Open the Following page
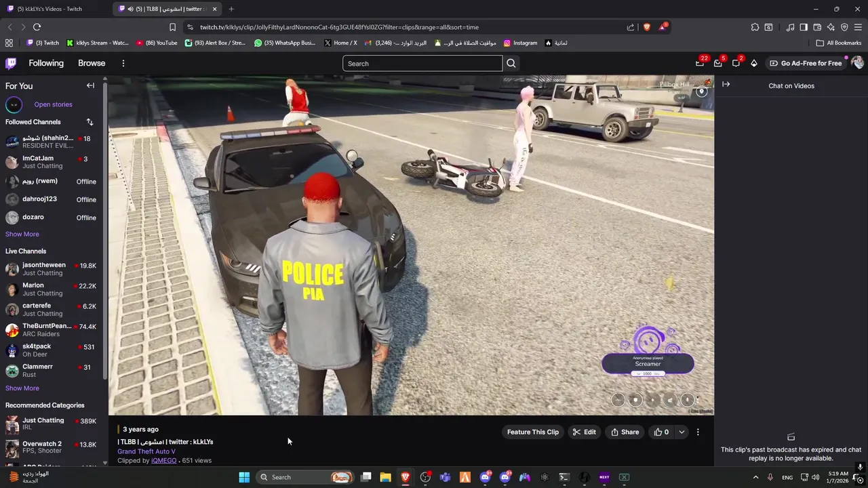This screenshot has height=488, width=868. click(46, 63)
